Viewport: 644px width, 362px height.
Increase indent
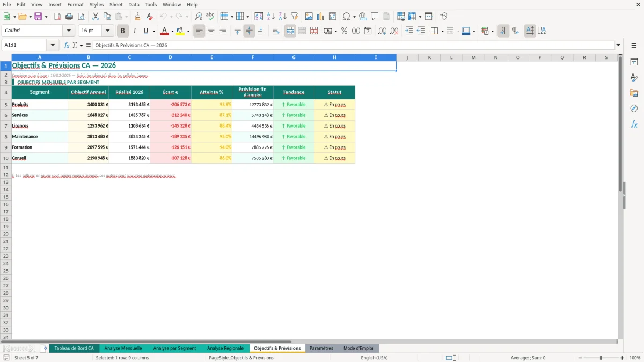(x=409, y=31)
